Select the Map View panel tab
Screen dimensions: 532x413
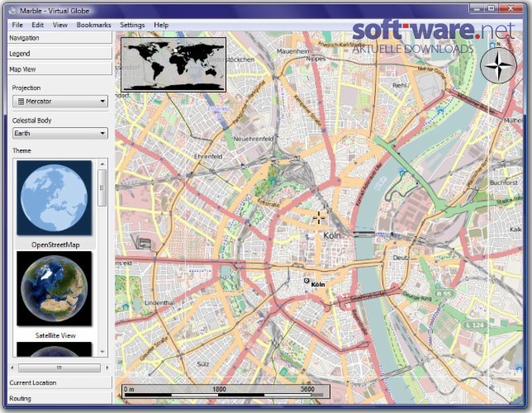coord(59,69)
